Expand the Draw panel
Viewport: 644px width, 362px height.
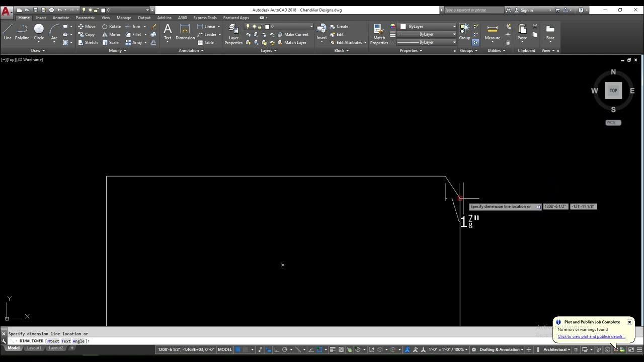pos(38,50)
